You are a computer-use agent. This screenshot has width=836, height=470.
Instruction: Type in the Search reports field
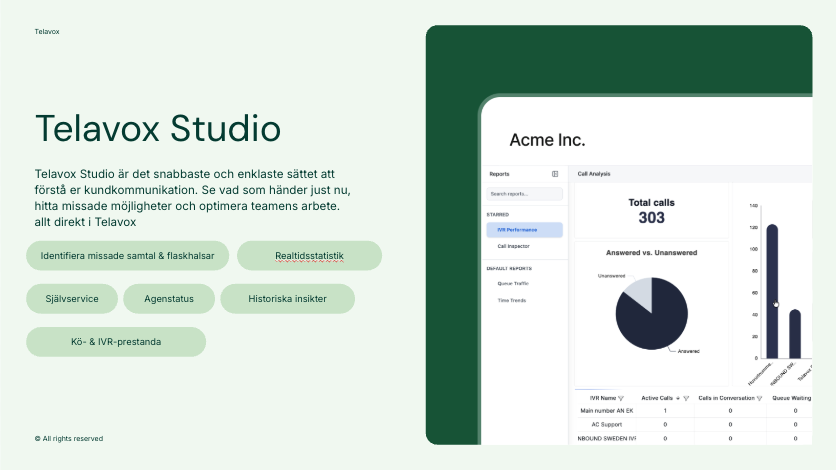pyautogui.click(x=525, y=194)
